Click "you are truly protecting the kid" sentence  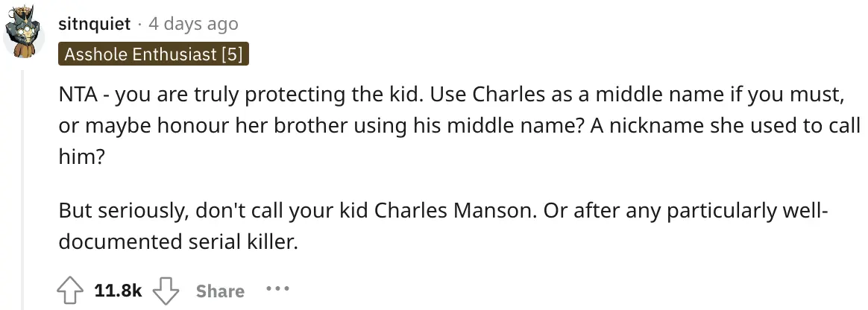click(259, 97)
